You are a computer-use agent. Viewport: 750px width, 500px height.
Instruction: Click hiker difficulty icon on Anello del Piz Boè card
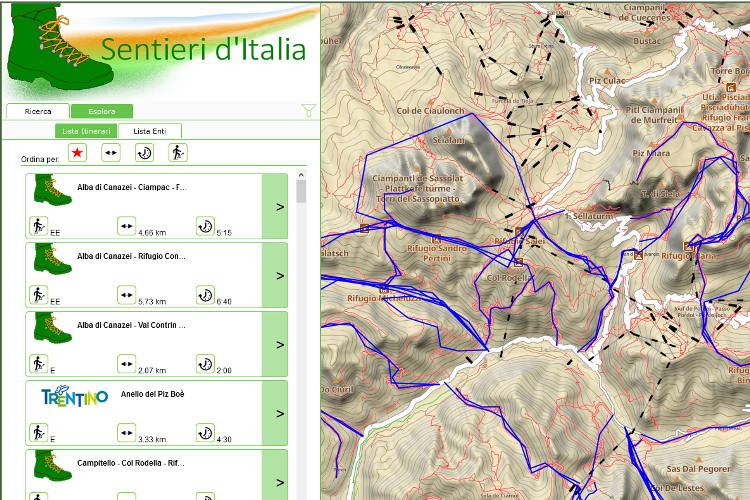coord(38,433)
